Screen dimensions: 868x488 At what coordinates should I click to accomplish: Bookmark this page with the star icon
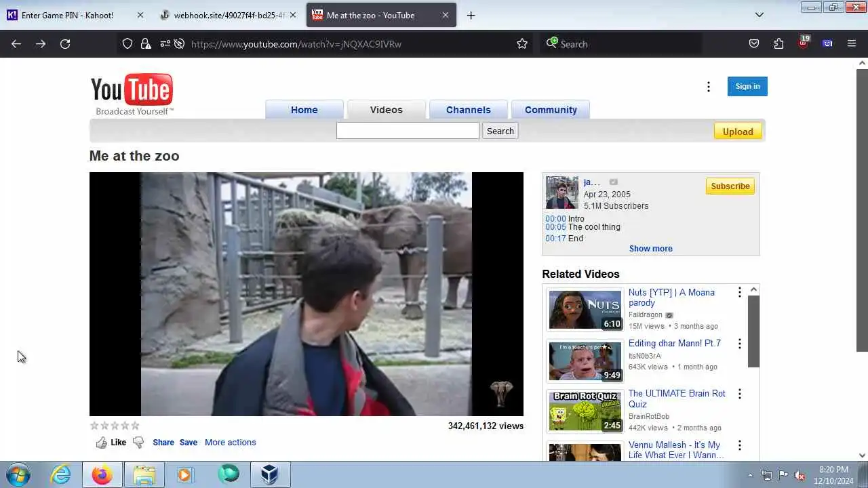[x=522, y=44]
